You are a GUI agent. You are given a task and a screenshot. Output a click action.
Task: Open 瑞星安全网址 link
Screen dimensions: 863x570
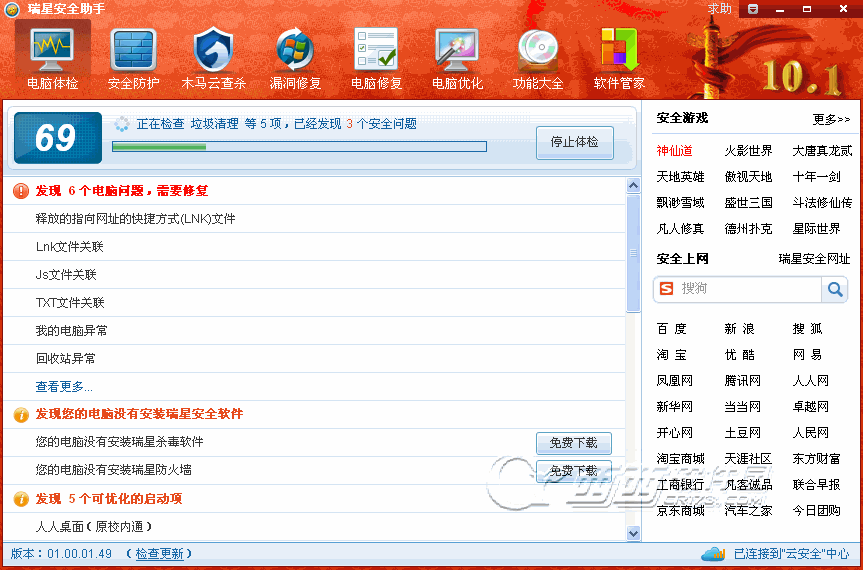click(x=814, y=259)
